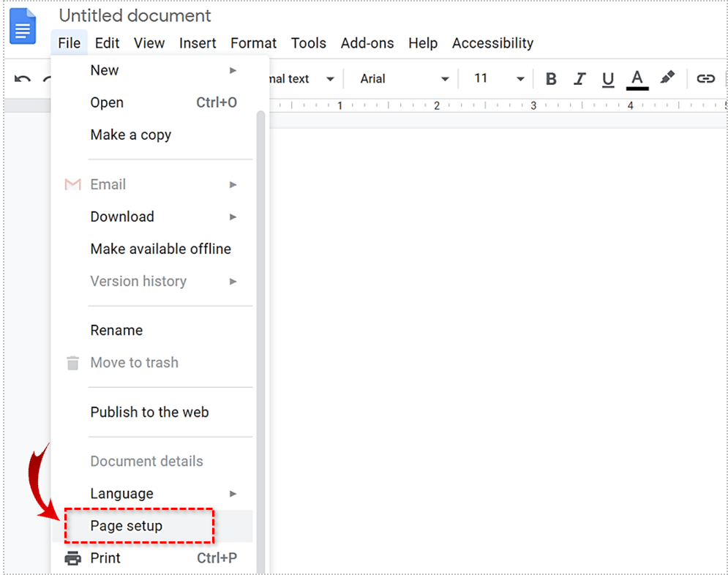Click the insert link icon
728x575 pixels.
tap(705, 79)
